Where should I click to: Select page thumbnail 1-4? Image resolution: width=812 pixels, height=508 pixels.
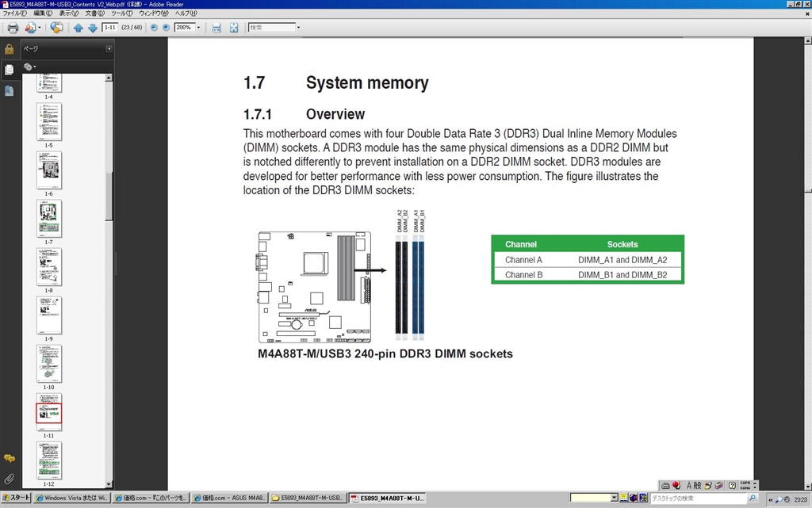pyautogui.click(x=48, y=82)
